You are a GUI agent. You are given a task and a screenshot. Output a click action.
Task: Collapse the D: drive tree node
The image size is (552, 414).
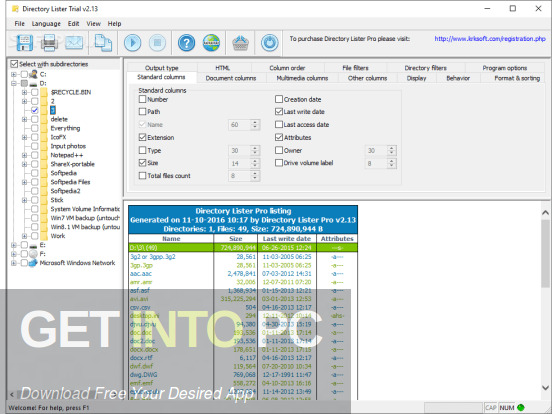[x=14, y=83]
